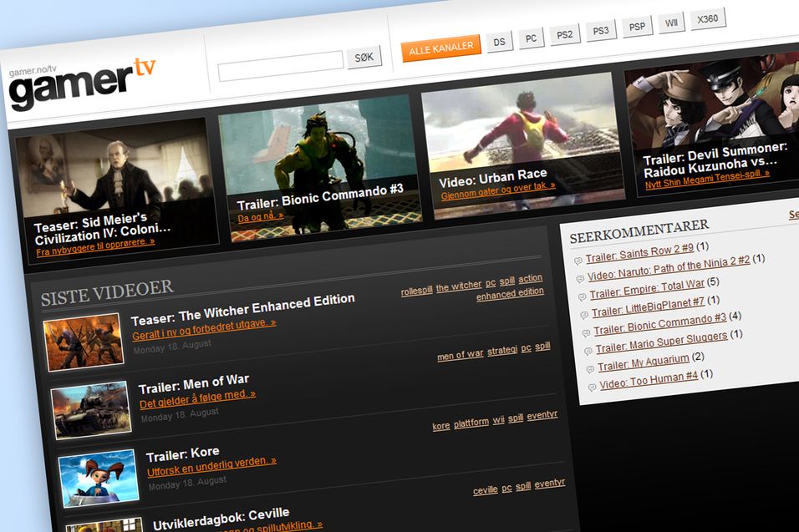Open 'Trailer: LittleBigPlanet #7' comment link
This screenshot has height=532, width=799.
pyautogui.click(x=649, y=307)
